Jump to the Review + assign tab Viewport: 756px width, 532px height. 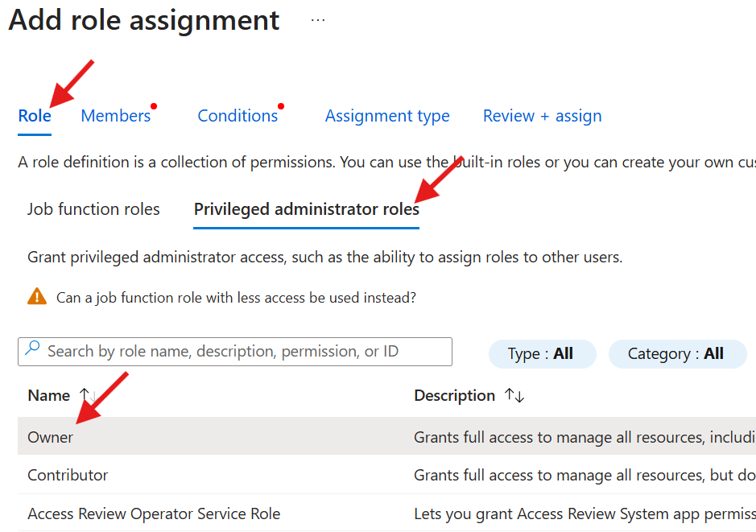542,116
